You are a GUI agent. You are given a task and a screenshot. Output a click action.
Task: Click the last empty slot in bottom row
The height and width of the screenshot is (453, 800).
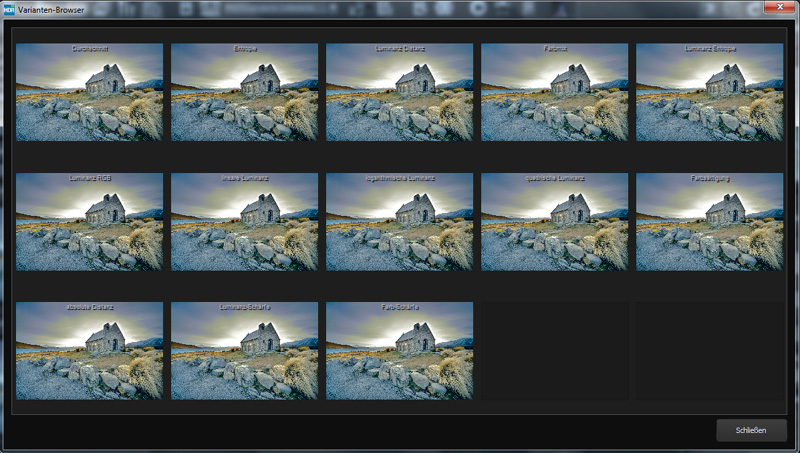pyautogui.click(x=709, y=351)
